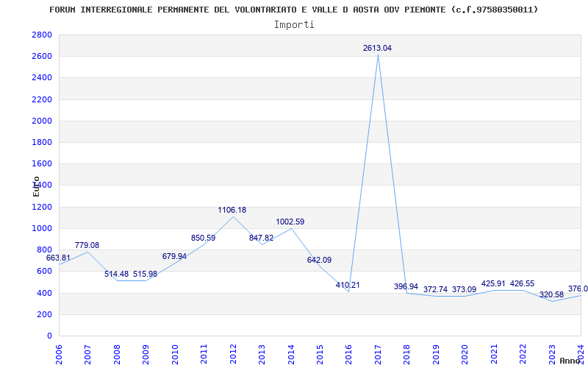Click the 0 y-axis tick label
The image size is (588, 368).
49,336
